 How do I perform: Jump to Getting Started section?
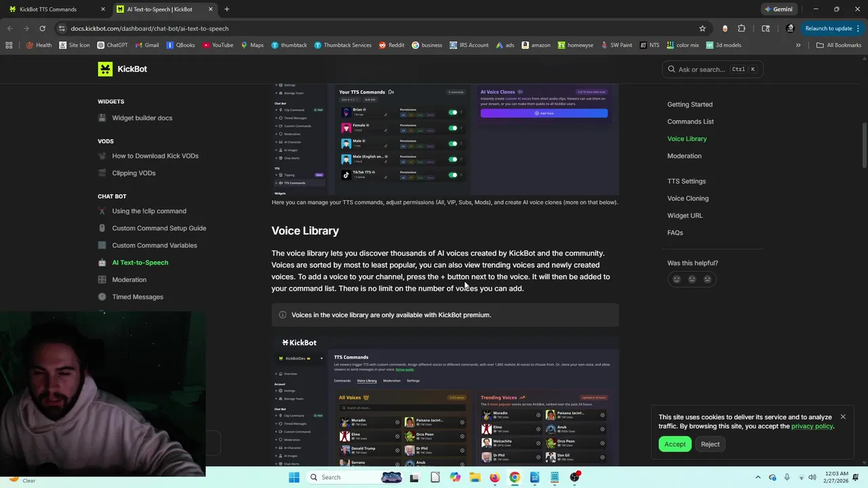[690, 104]
